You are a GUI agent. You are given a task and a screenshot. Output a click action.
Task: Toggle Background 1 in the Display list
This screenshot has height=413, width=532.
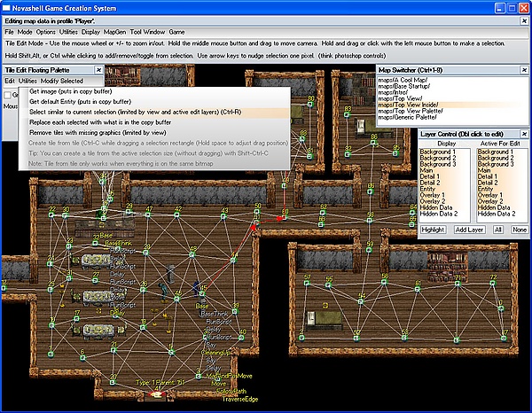click(439, 152)
